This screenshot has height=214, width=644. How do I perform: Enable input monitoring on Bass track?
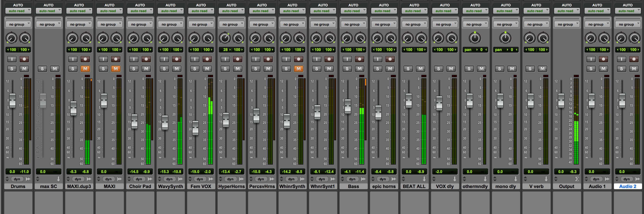[x=347, y=59]
